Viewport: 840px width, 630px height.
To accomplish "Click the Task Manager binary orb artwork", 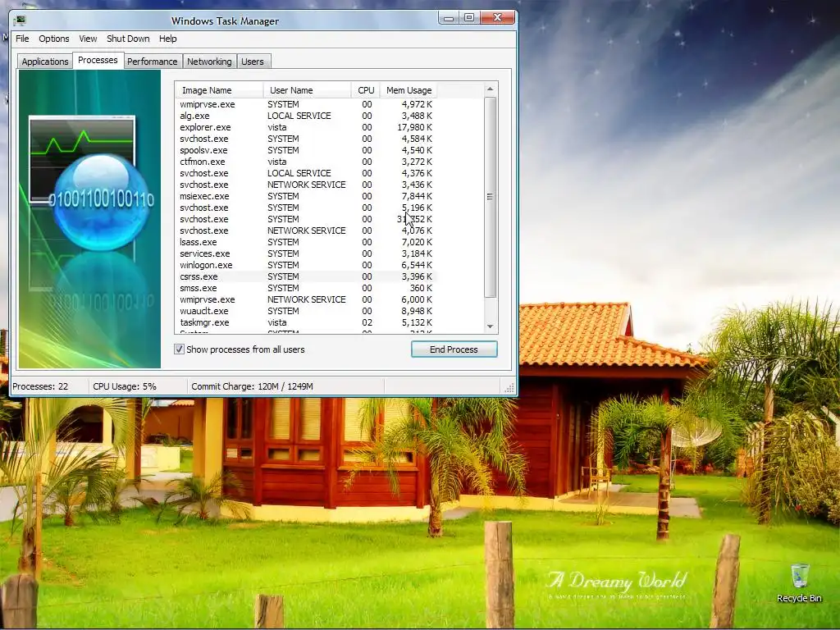I will (101, 201).
